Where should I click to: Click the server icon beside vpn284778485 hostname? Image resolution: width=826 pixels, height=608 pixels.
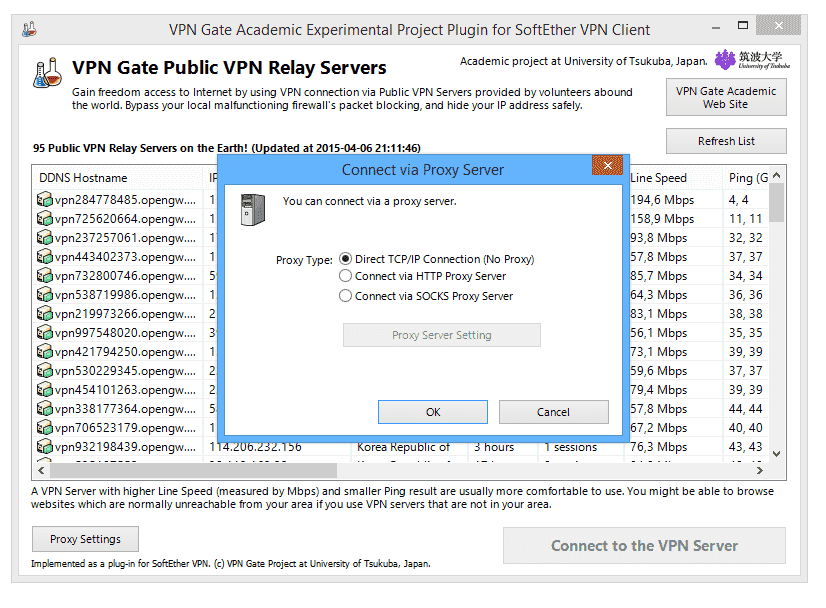tap(45, 200)
